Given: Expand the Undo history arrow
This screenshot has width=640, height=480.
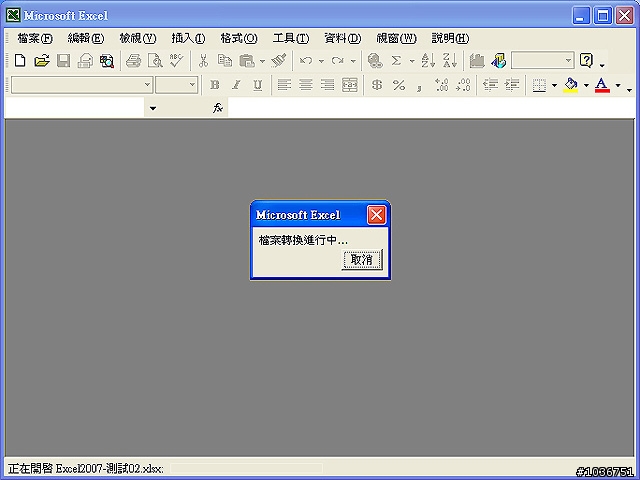Looking at the screenshot, I should click(x=321, y=61).
